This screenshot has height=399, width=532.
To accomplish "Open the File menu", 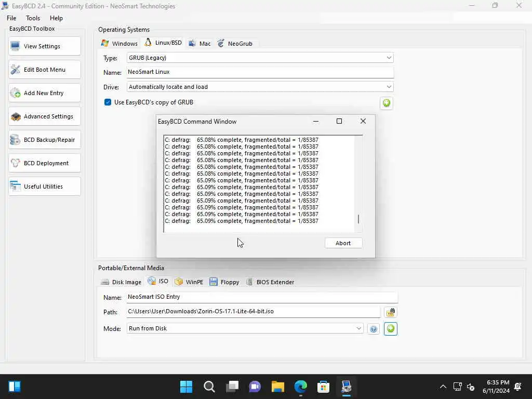I will [x=11, y=18].
